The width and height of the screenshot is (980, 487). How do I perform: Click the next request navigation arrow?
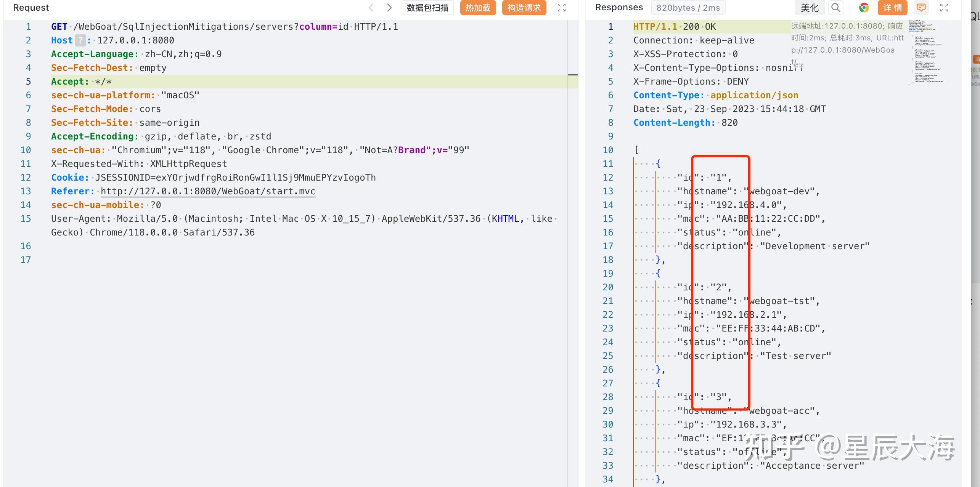click(389, 8)
